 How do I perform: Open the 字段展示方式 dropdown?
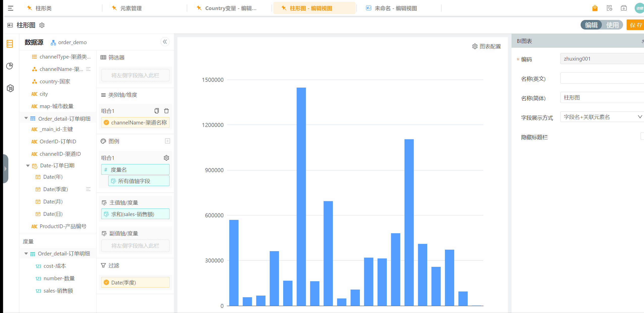point(602,117)
